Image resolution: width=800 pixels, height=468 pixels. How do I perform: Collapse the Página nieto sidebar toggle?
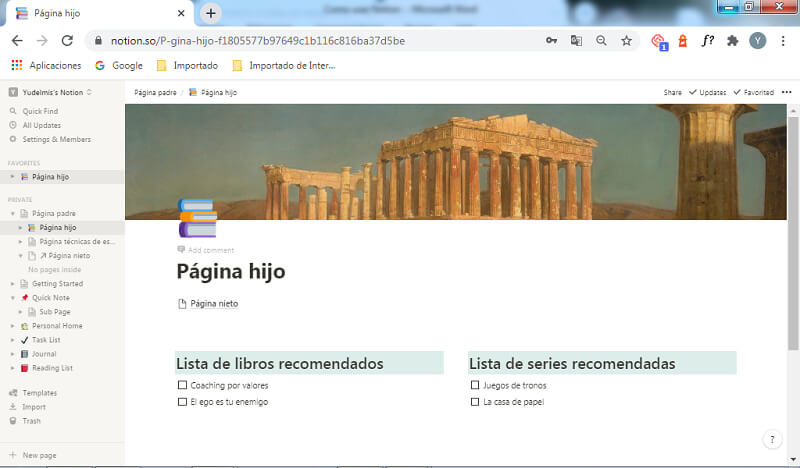point(20,256)
